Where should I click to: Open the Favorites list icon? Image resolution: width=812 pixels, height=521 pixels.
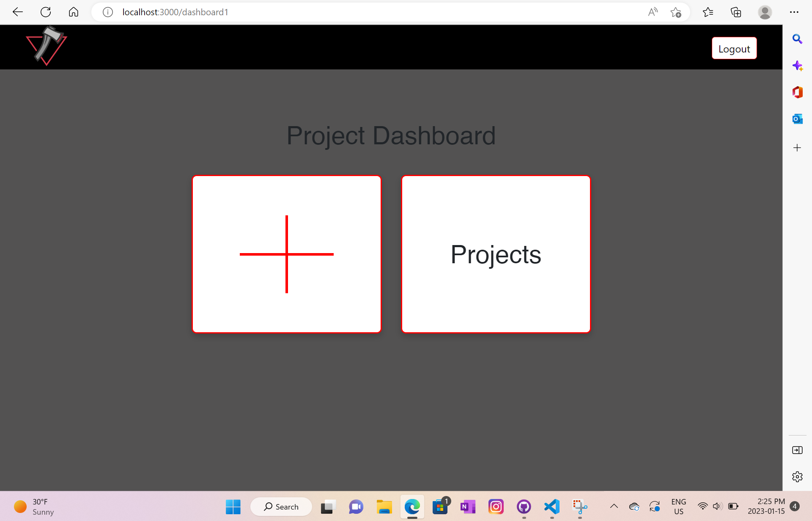point(708,12)
